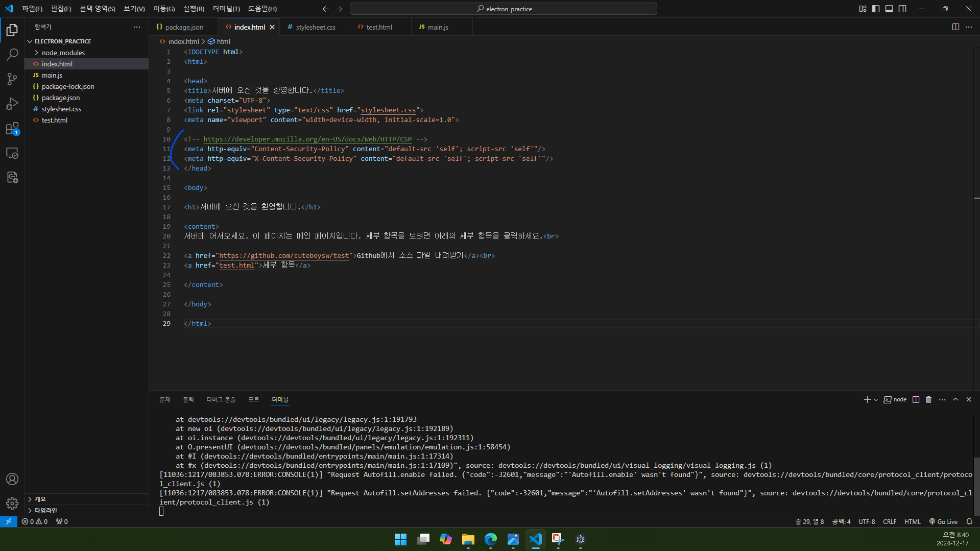
Task: Open the Search view in the activity bar
Action: 12,55
